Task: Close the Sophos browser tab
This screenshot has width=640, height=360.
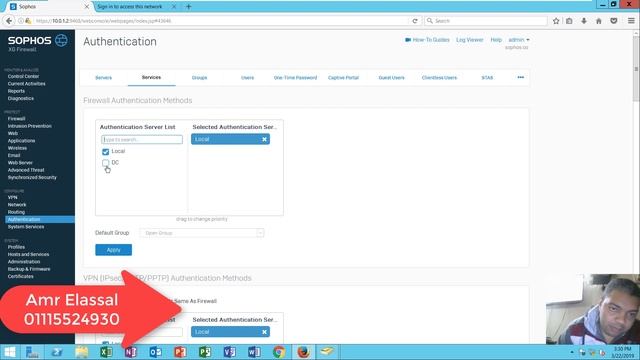Action: (x=87, y=7)
